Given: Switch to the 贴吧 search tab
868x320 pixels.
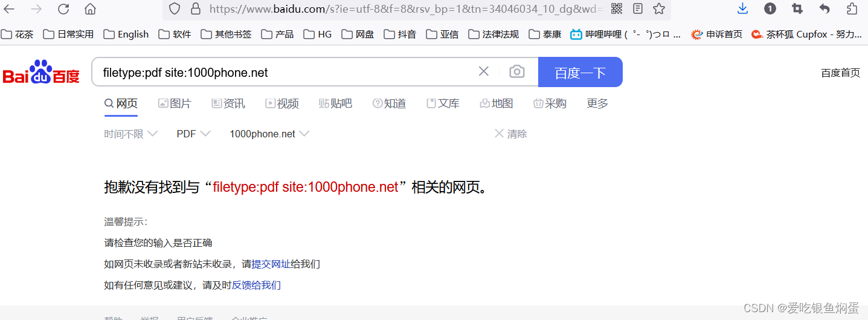Looking at the screenshot, I should pos(335,103).
